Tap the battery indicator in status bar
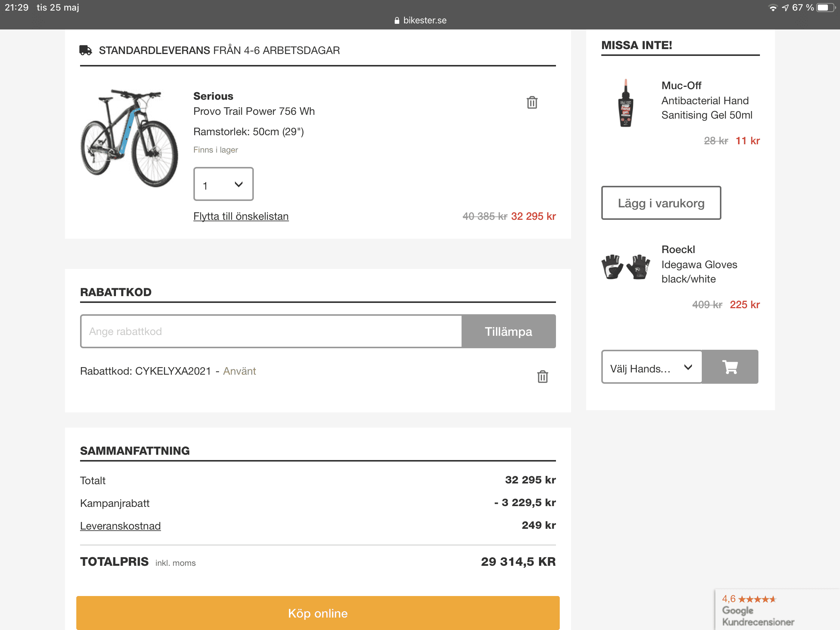Image resolution: width=840 pixels, height=630 pixels. point(825,8)
